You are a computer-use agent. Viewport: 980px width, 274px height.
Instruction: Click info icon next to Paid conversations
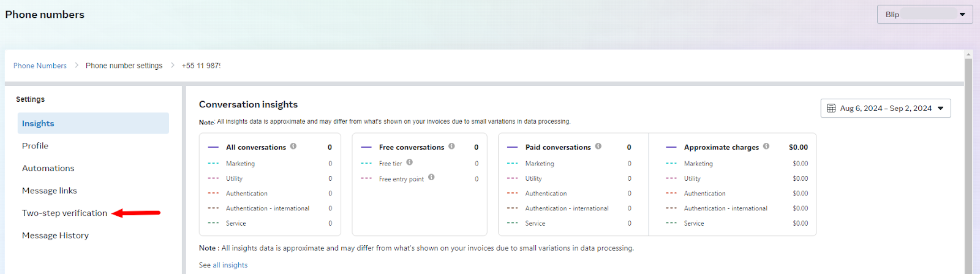click(x=598, y=147)
